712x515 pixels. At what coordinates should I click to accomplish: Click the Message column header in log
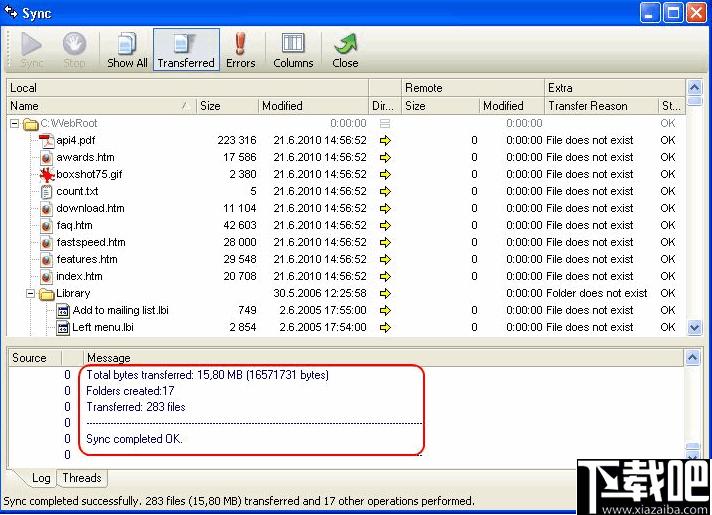tap(108, 357)
